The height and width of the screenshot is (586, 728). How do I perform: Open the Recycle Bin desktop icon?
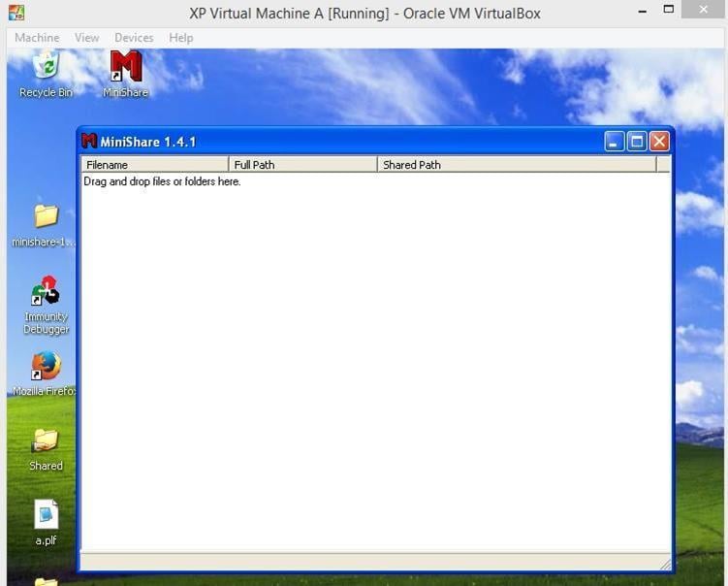[x=46, y=70]
